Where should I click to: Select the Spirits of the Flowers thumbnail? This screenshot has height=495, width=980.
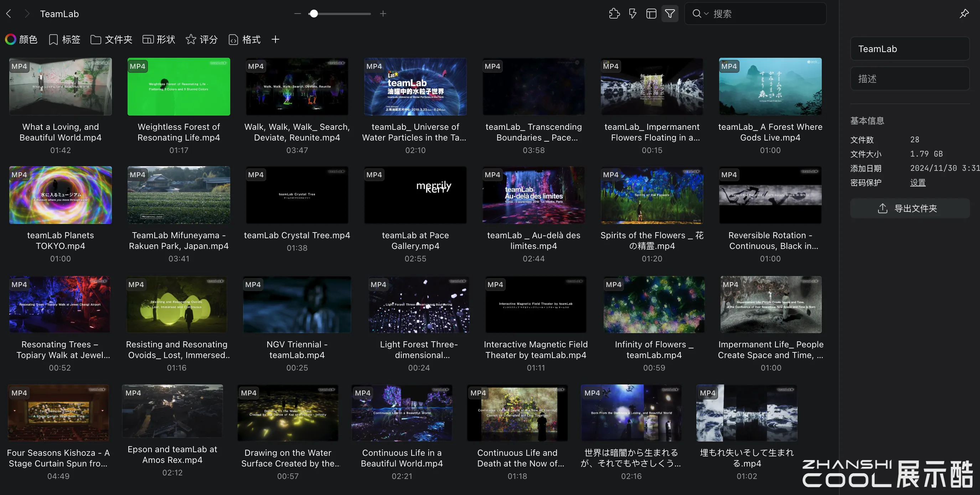click(652, 195)
